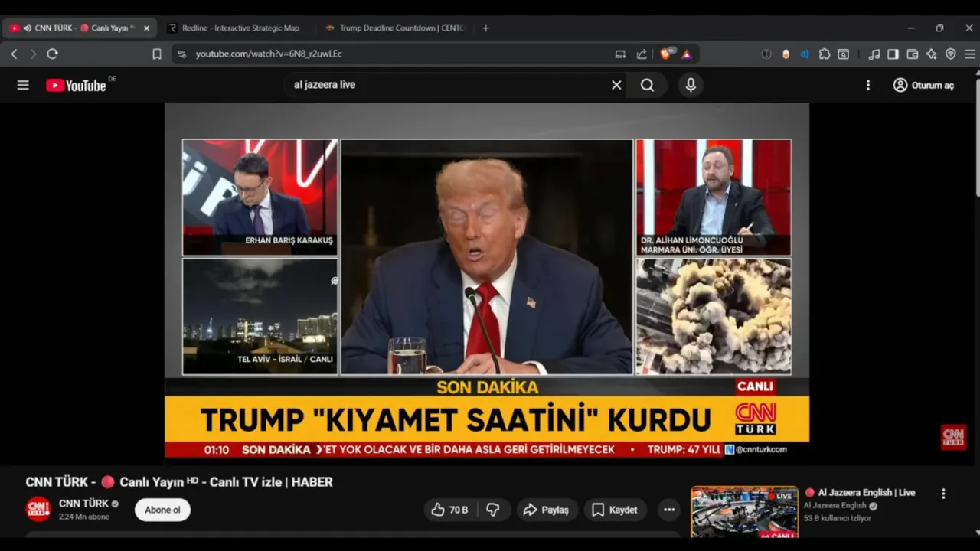Image resolution: width=980 pixels, height=551 pixels.
Task: Open the CNN TÜRK channel name link
Action: pos(84,504)
